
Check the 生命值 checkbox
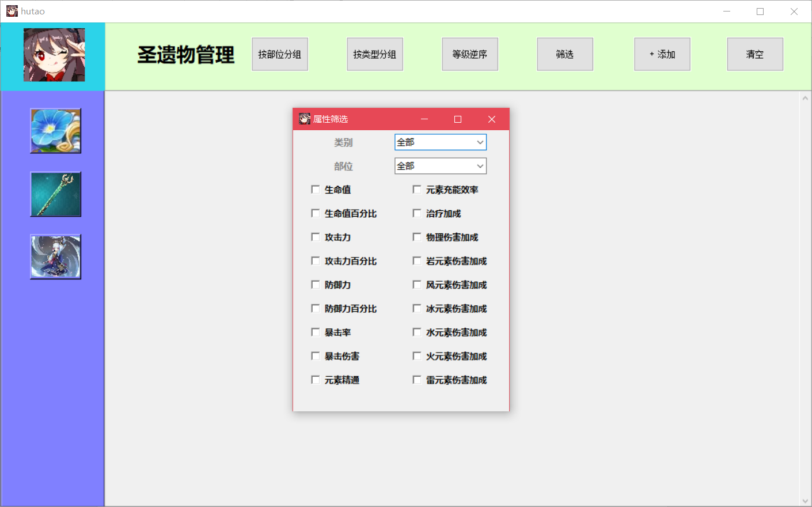coord(315,190)
